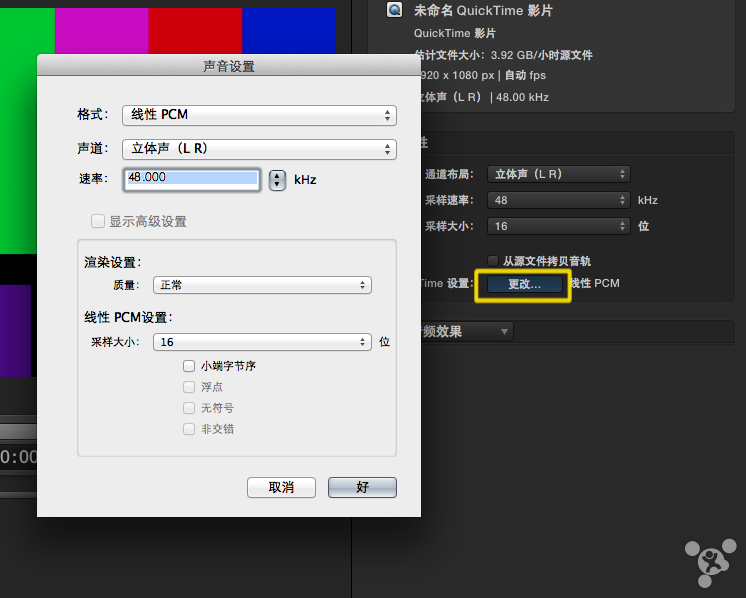Open the 通道布局 dropdown in right panel
The height and width of the screenshot is (598, 746).
point(558,174)
